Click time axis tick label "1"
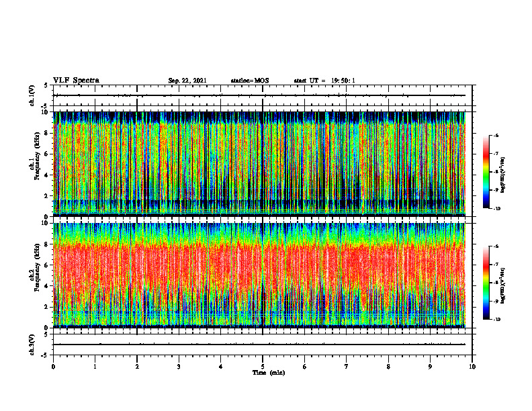Image resolution: width=532 pixels, height=411 pixels. click(x=95, y=366)
